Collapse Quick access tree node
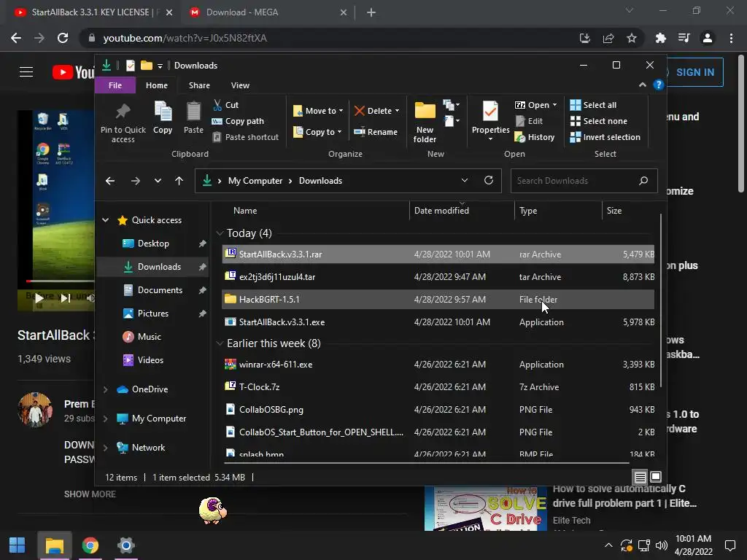Viewport: 747px width, 560px height. 106,220
